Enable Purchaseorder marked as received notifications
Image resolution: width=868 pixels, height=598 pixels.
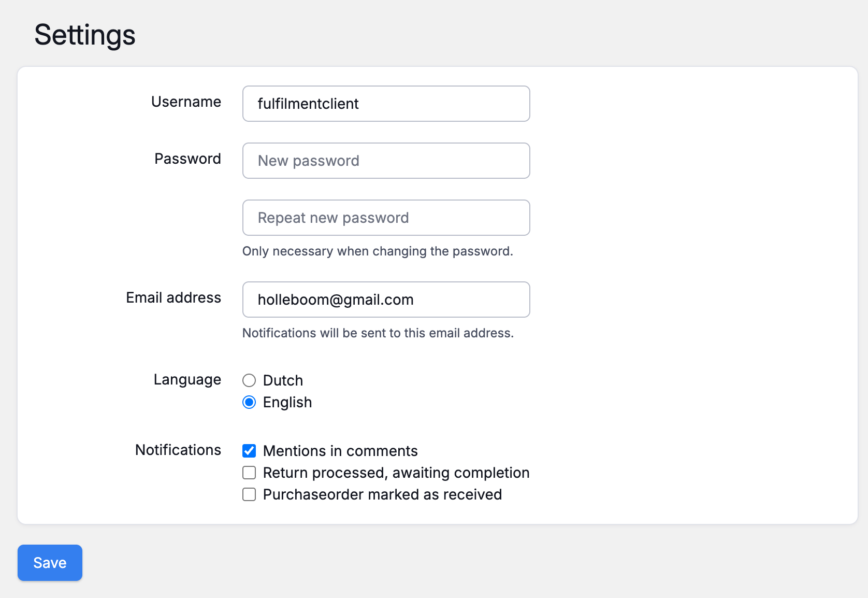tap(249, 494)
